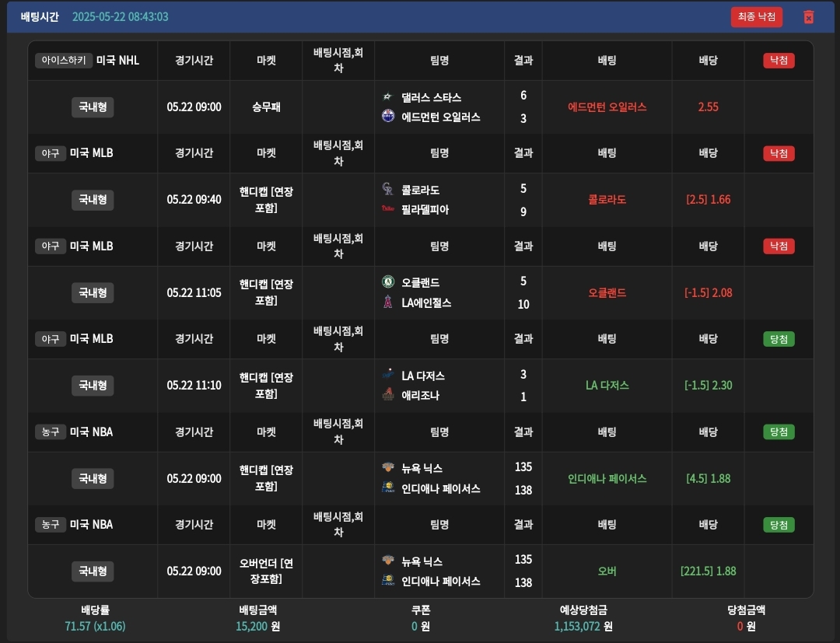Click the 최종 낙첨 button
Viewport: 840px width, 643px height.
[x=756, y=17]
